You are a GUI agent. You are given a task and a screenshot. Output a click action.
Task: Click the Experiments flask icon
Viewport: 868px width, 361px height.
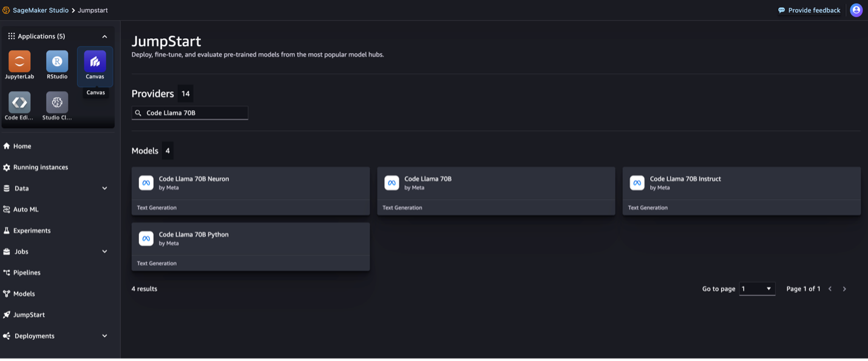[x=7, y=231]
